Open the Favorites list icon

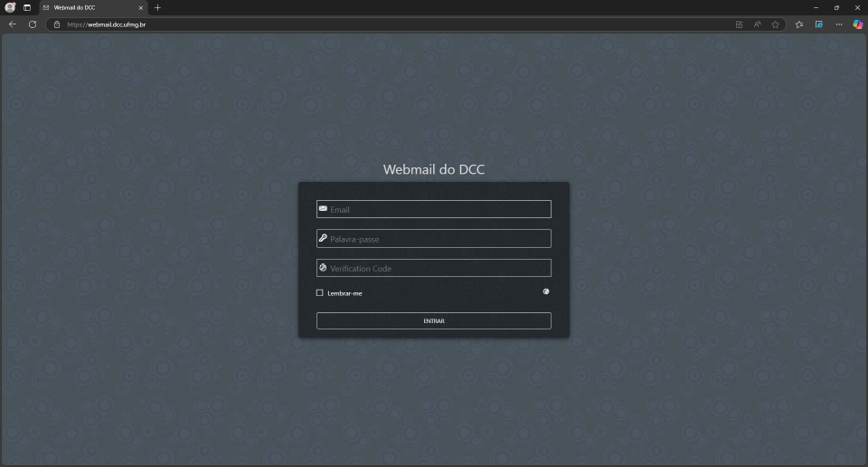pos(799,24)
